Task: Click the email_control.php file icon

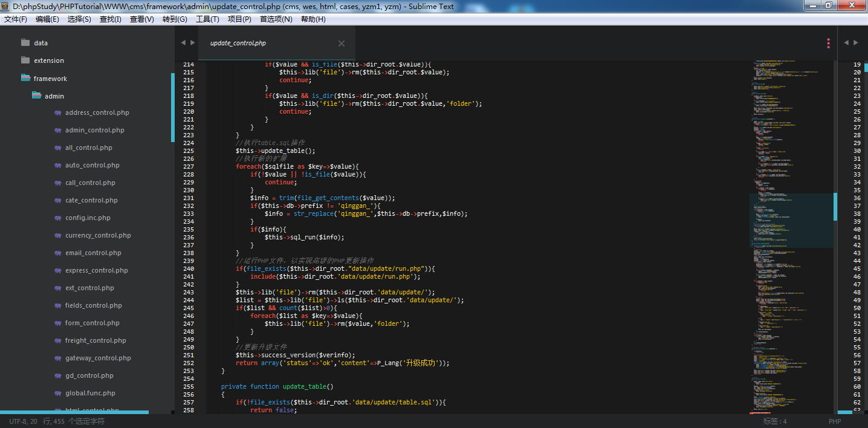Action: click(x=58, y=253)
